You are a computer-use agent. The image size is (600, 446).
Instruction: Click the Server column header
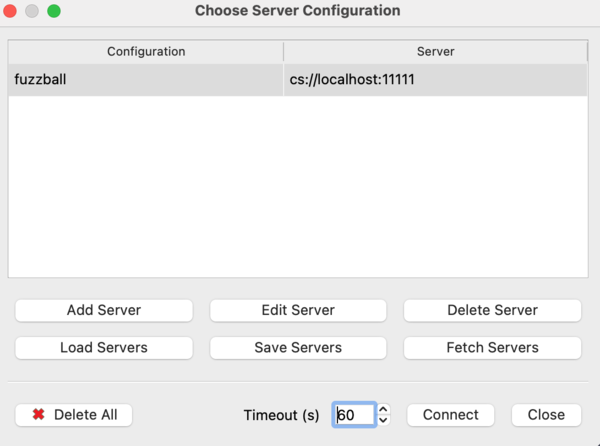[435, 51]
